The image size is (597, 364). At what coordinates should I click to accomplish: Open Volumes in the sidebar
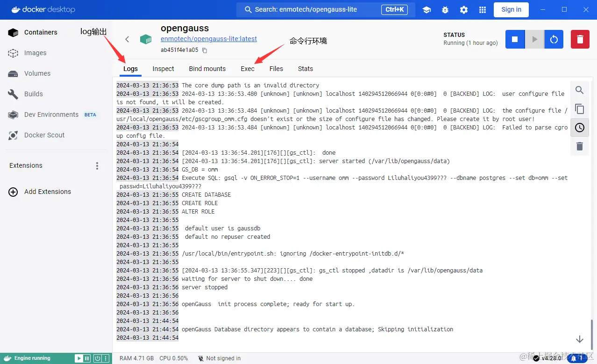(56, 73)
